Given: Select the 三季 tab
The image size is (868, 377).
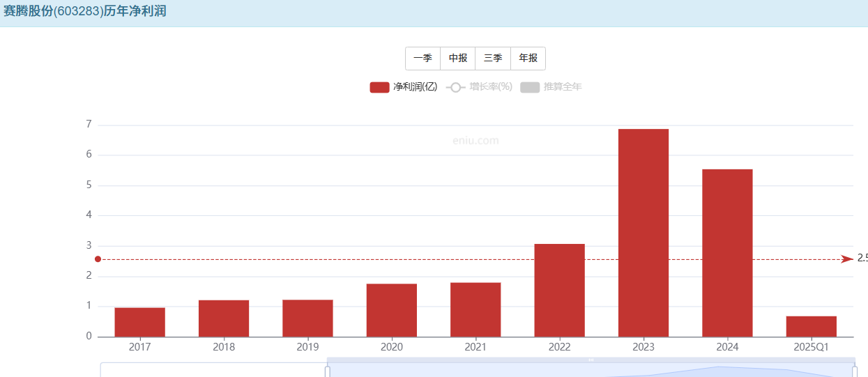Looking at the screenshot, I should click(x=493, y=59).
